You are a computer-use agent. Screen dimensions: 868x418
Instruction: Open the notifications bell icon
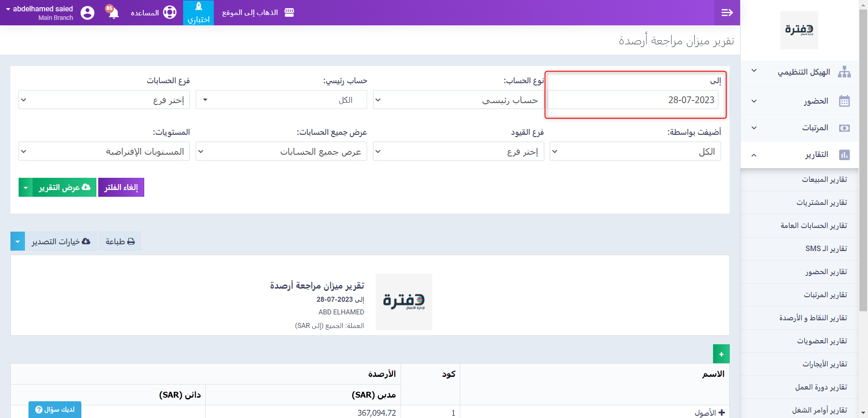pyautogui.click(x=113, y=13)
